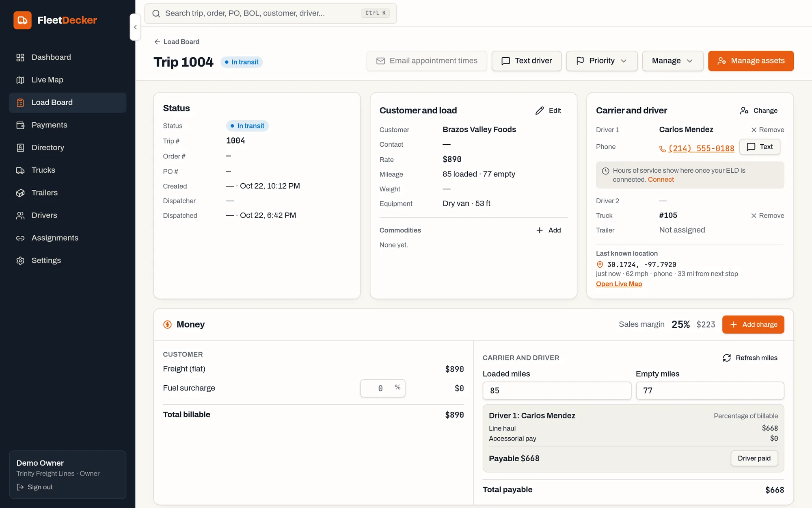Screen dimensions: 812x508
Task: Click the Money dollar coin icon
Action: pyautogui.click(x=167, y=324)
